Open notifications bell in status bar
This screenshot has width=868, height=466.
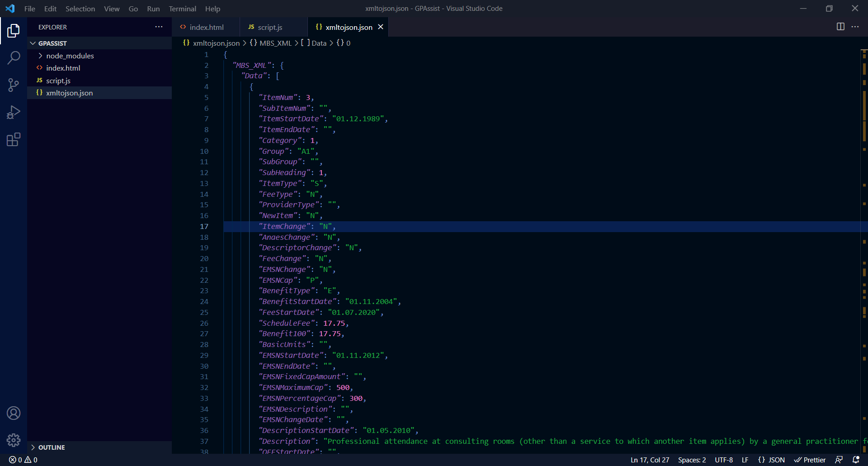pyautogui.click(x=855, y=460)
